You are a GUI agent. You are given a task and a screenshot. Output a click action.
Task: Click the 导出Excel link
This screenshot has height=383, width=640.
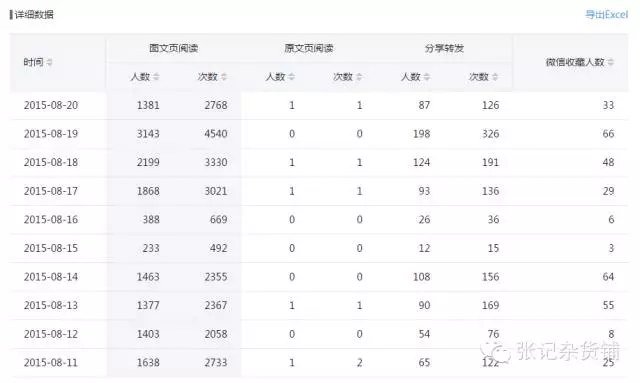(x=607, y=15)
